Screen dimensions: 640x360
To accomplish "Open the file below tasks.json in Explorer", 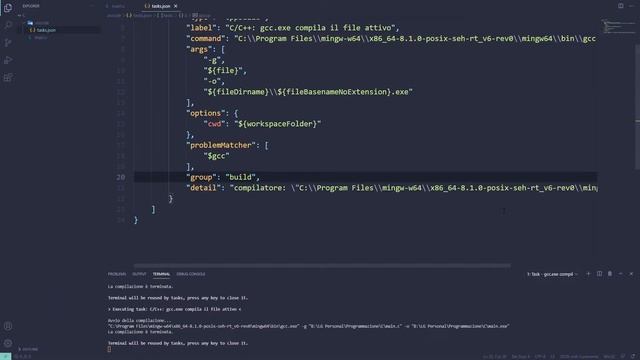I will tap(39, 38).
